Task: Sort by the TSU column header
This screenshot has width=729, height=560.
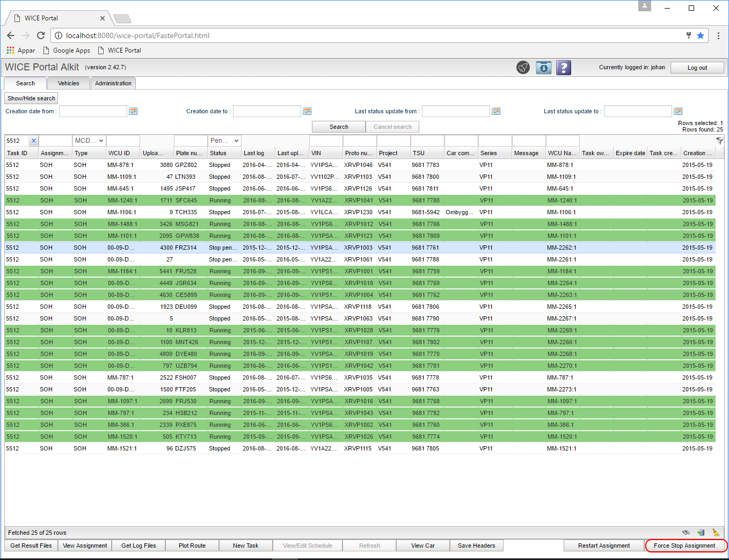Action: click(x=427, y=153)
